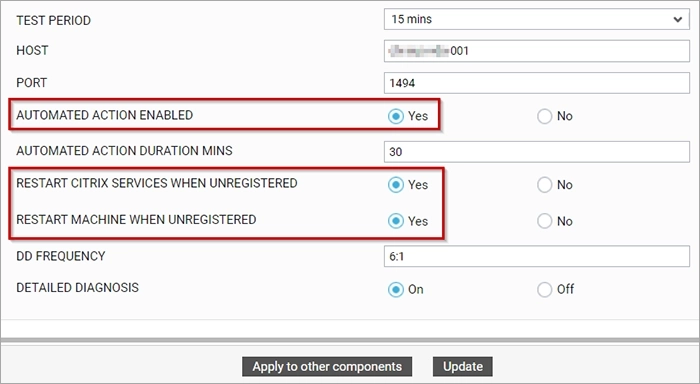The width and height of the screenshot is (700, 384).
Task: Click the DETAILED DIAGNOSIS label text
Action: coord(78,288)
